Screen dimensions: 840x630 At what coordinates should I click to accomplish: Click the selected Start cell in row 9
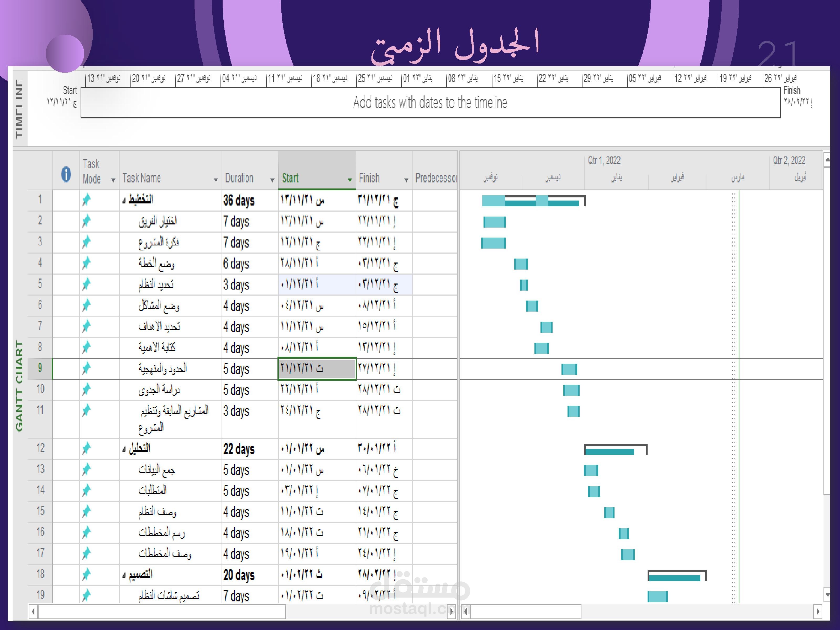pyautogui.click(x=317, y=368)
